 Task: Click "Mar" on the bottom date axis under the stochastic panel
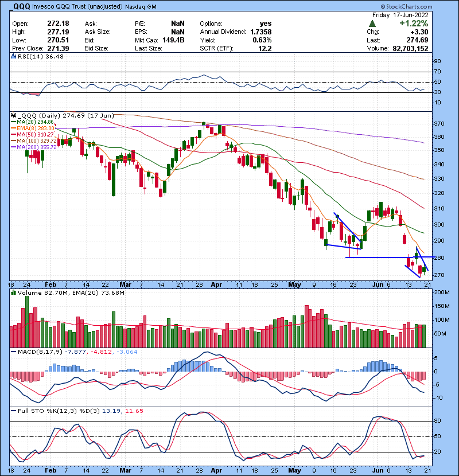[126, 470]
